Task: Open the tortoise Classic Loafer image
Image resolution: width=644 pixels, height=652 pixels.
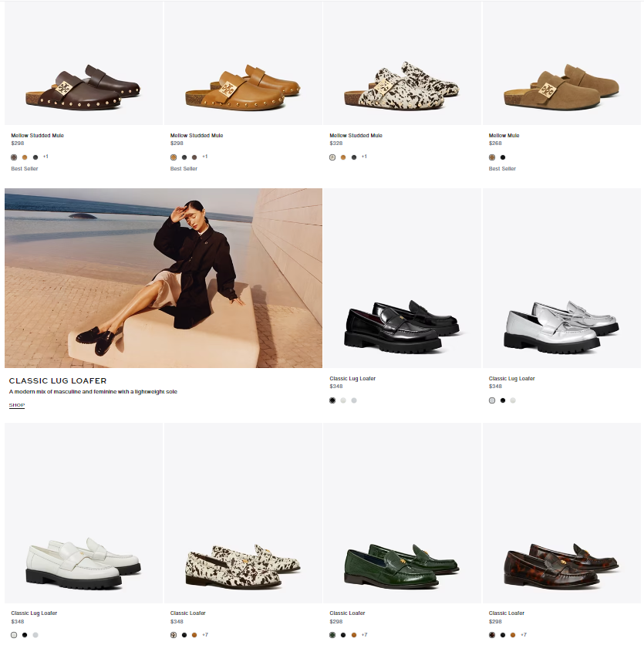Action: tap(561, 513)
